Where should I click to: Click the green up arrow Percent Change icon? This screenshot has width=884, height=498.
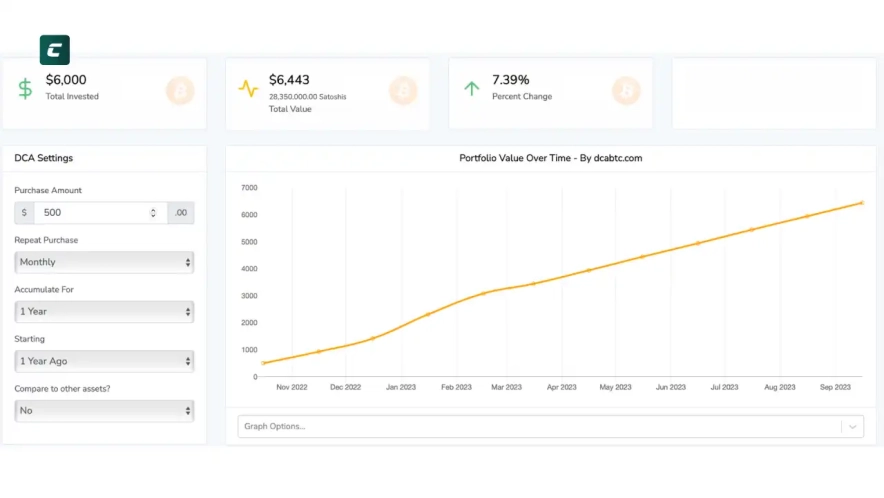coord(472,88)
